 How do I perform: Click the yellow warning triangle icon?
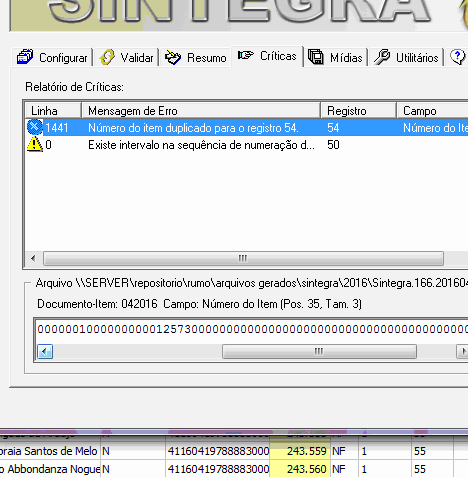[35, 145]
